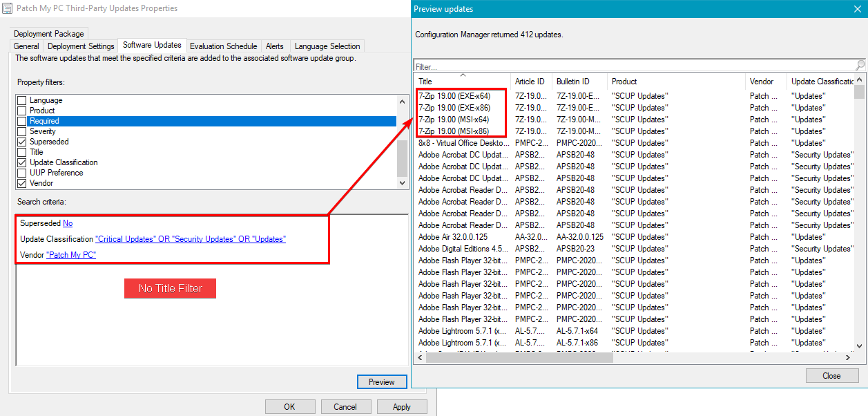Select the Adobe Air 32.0.0.125 row
868x416 pixels.
634,237
